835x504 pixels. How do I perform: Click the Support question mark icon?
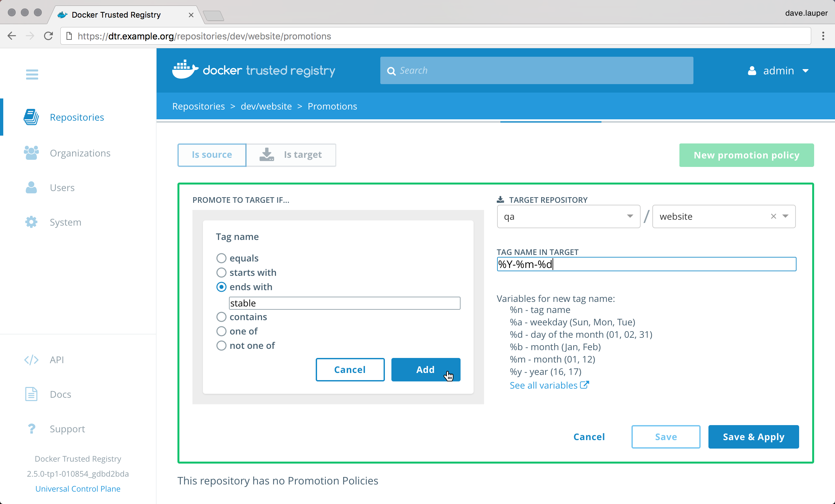click(x=31, y=429)
